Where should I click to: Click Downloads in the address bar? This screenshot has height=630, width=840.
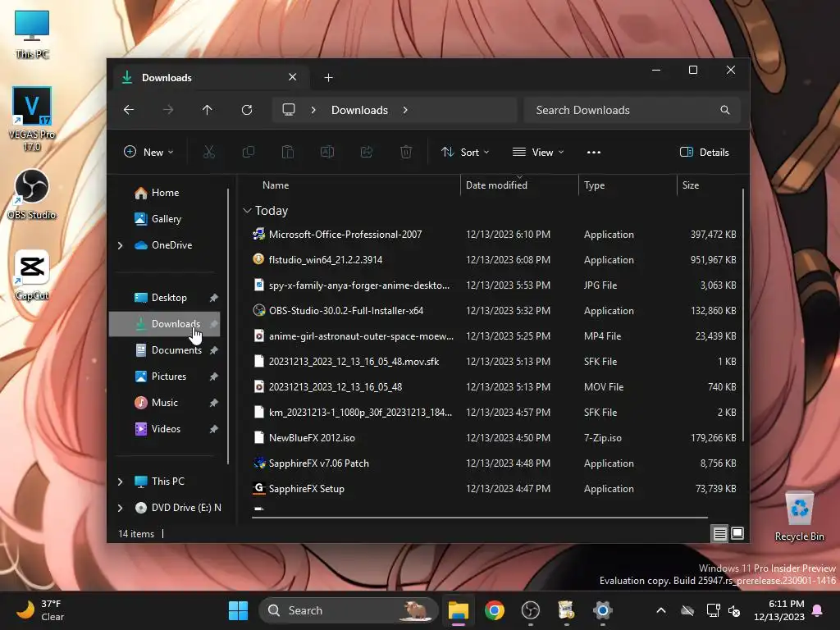359,110
